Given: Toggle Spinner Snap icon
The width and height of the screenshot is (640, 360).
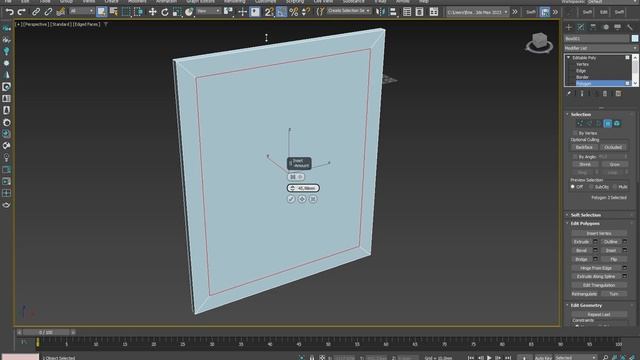Looking at the screenshot, I should click(x=305, y=12).
